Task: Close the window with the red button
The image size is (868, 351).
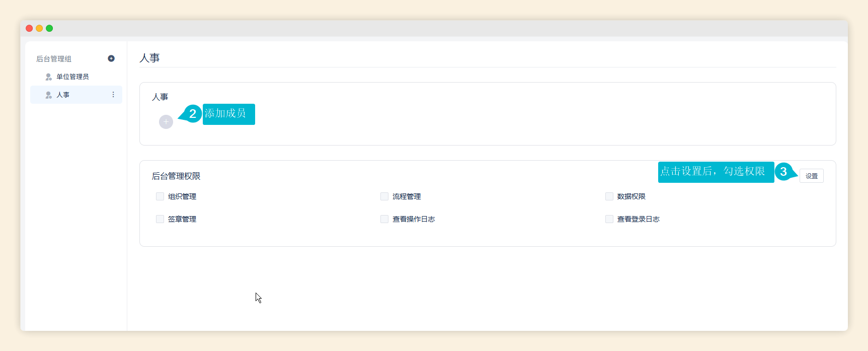Action: 29,28
